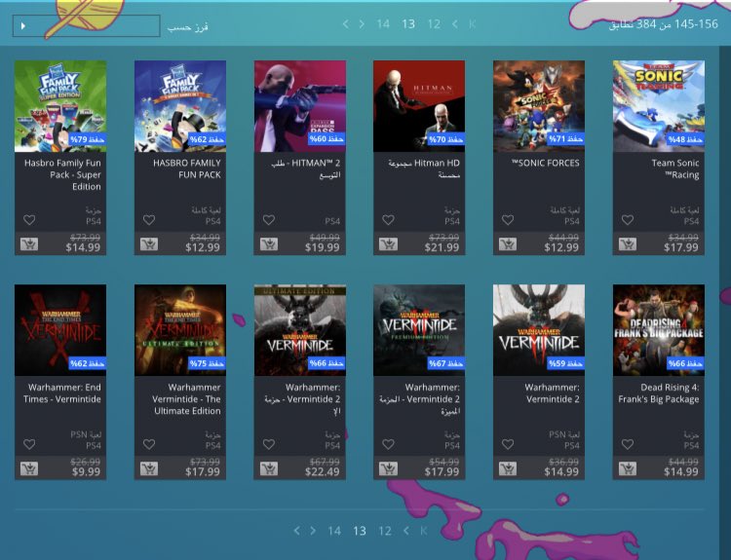731x560 pixels.
Task: Add Warhammer End Times Vermintide to cart
Action: tap(29, 468)
